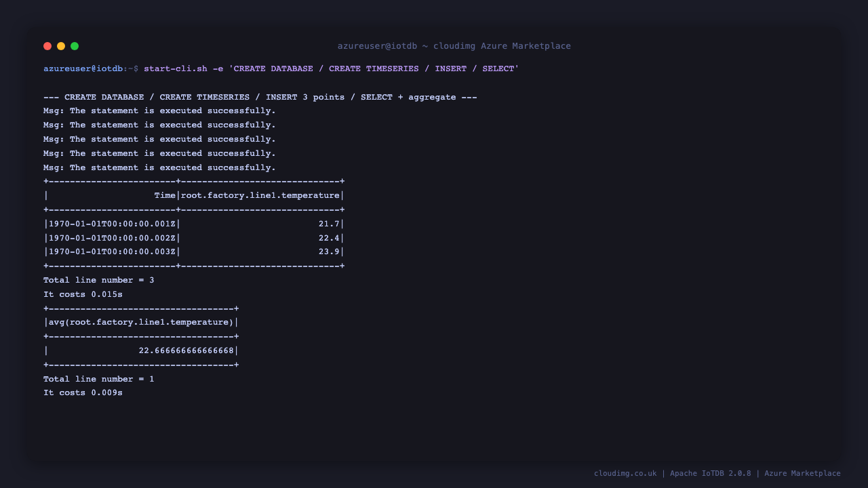Click the temperature value '23.9'
868x488 pixels.
click(x=329, y=251)
